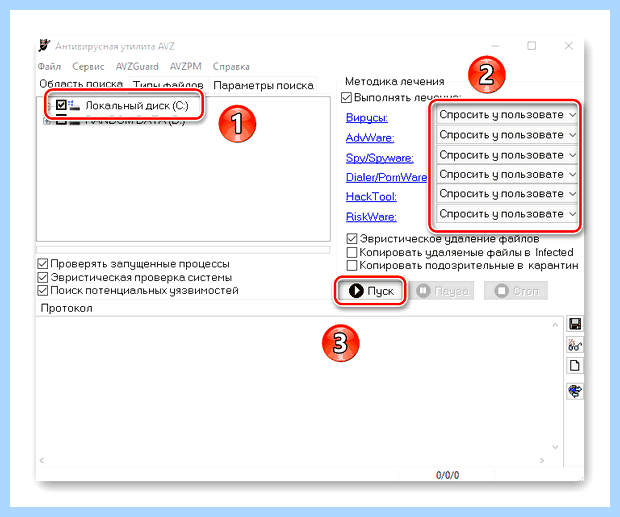Toggle Проверять запущенные процессы checkbox
Viewport: 620px width, 517px height.
[42, 264]
